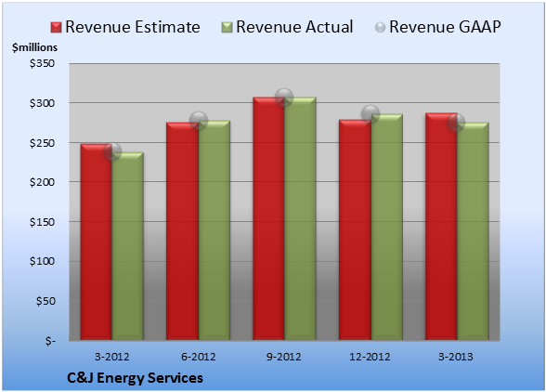Select the 12-2012 green actual bar

click(387, 227)
